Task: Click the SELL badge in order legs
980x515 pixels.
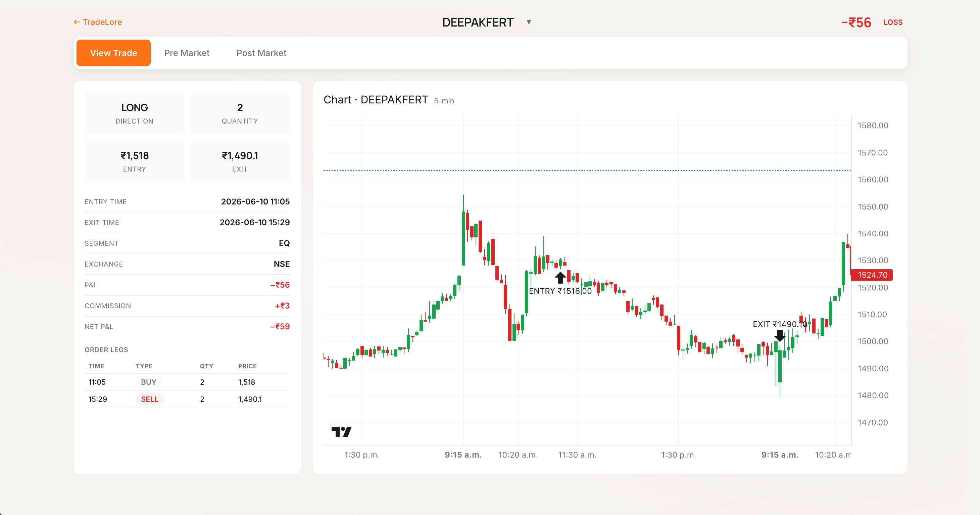Action: [x=149, y=399]
